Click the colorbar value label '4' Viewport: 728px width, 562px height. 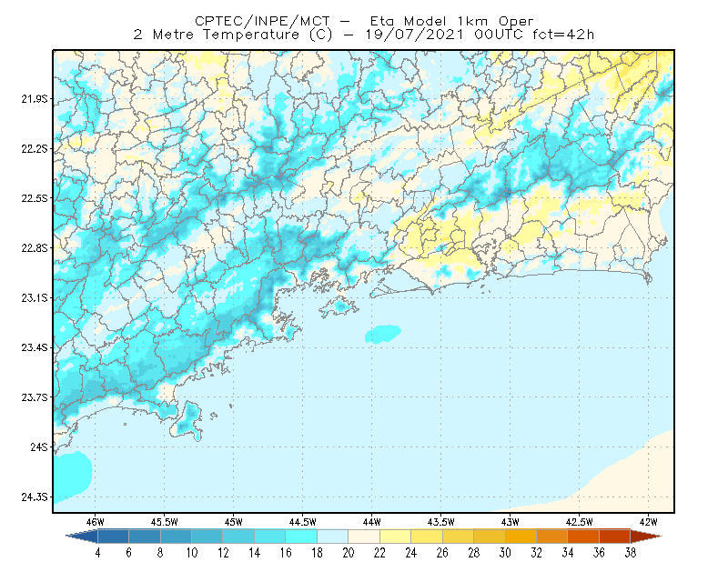click(97, 553)
